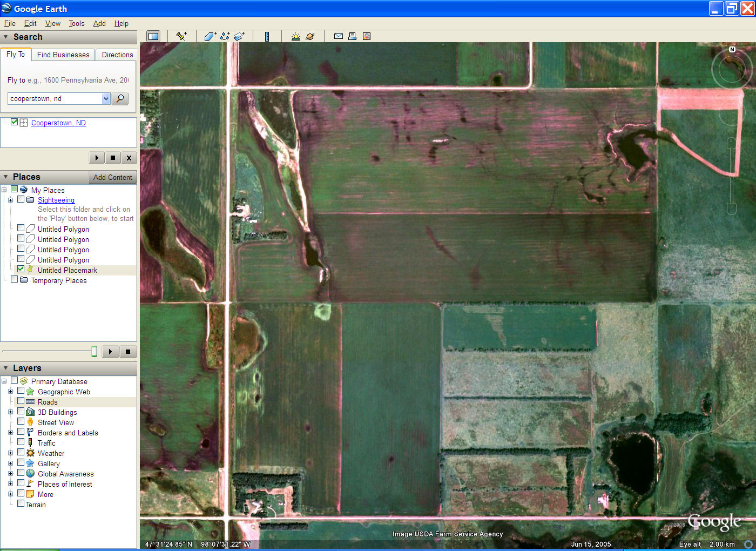Switch to Sky mode planet icon

[309, 36]
